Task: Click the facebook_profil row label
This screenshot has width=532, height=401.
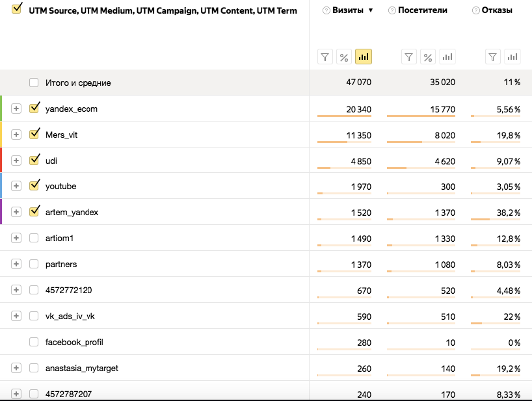Action: pyautogui.click(x=74, y=342)
